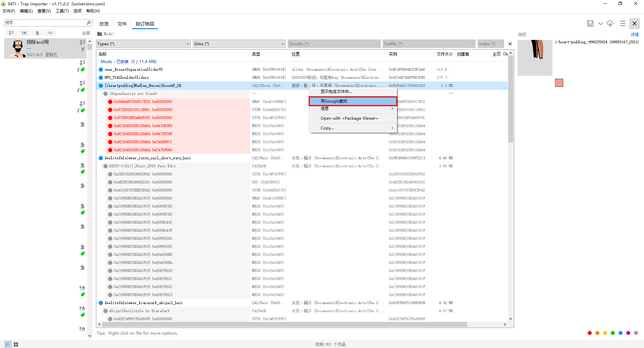Clear filters with the X button

510,44
